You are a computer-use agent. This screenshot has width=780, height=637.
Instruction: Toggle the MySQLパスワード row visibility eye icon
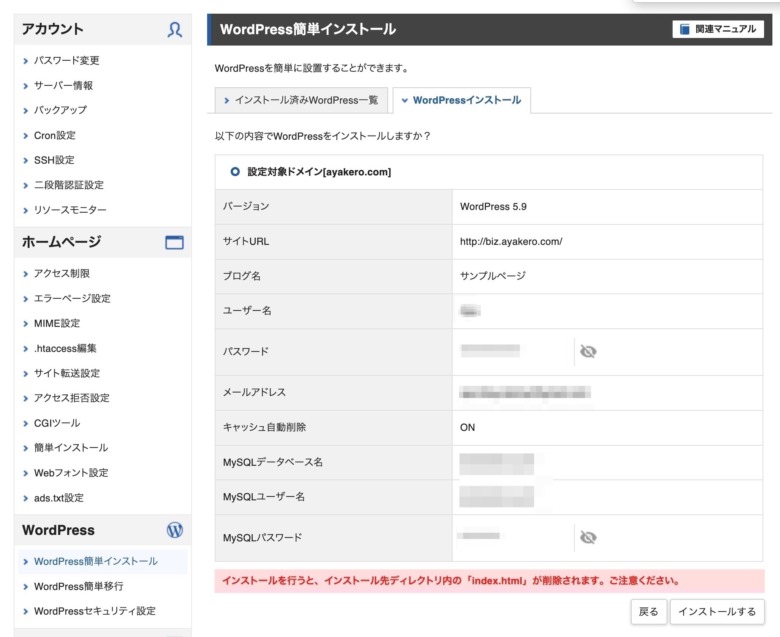588,538
